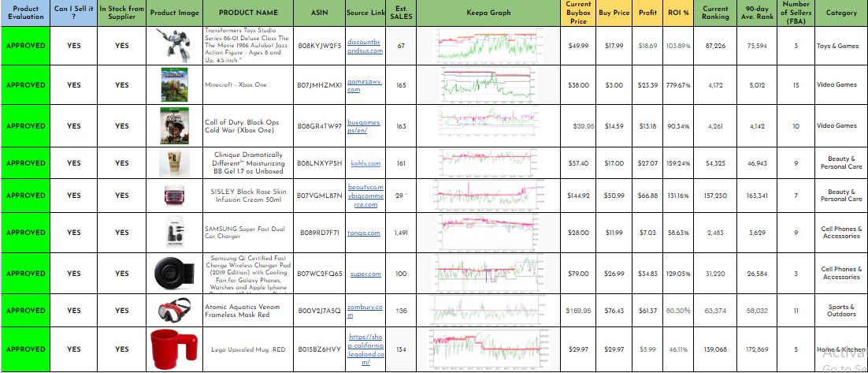Image resolution: width=868 pixels, height=373 pixels.
Task: Click ASIN cell B015BZ6HVY
Action: pos(320,349)
